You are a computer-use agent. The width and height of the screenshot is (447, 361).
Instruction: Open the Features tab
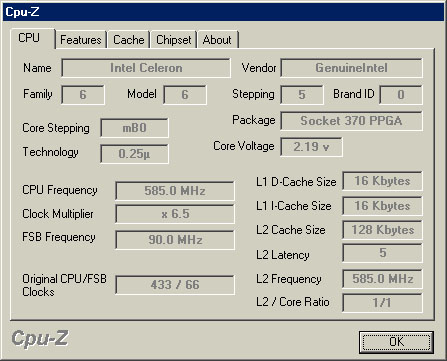(81, 40)
